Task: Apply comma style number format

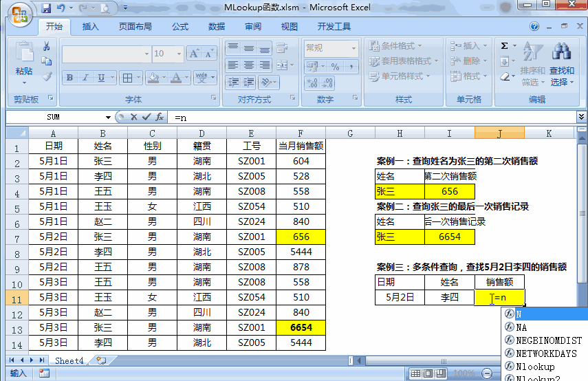Action: pos(351,67)
